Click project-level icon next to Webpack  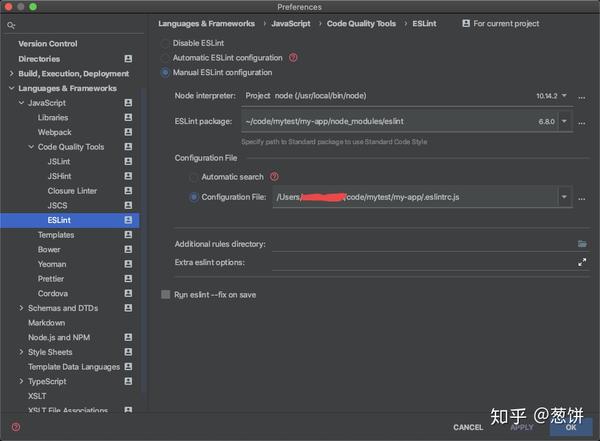click(x=128, y=132)
